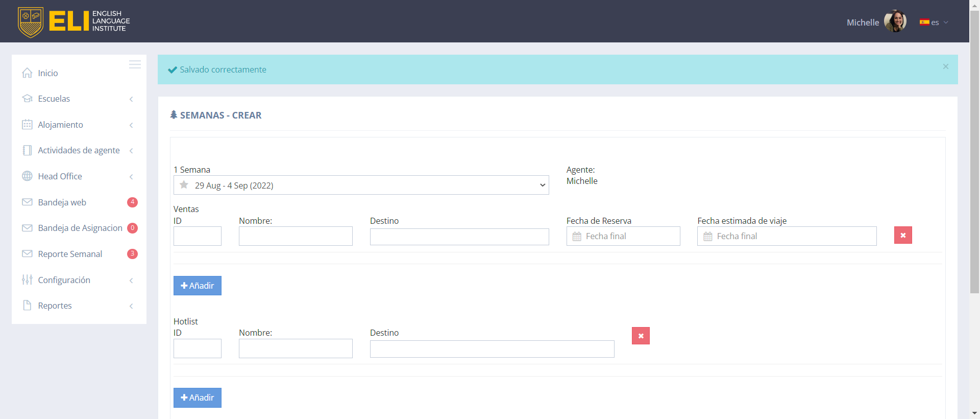Click the Actividades de agente notebook icon

point(27,150)
